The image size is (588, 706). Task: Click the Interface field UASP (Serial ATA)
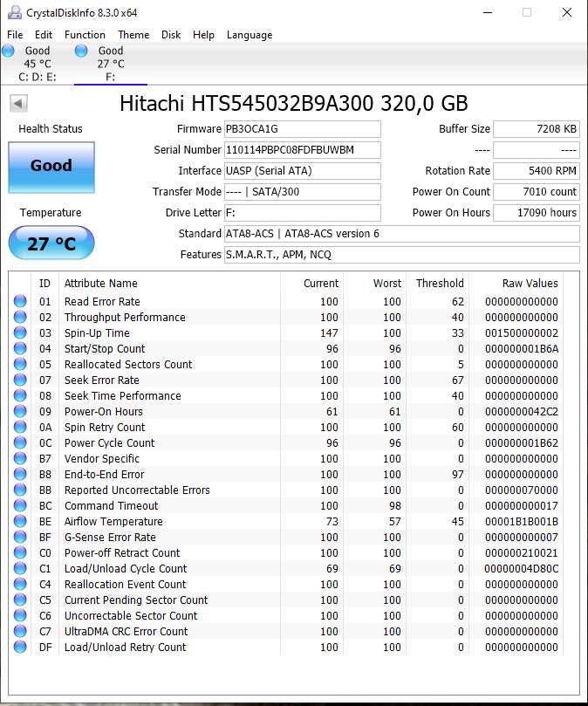[x=303, y=171]
